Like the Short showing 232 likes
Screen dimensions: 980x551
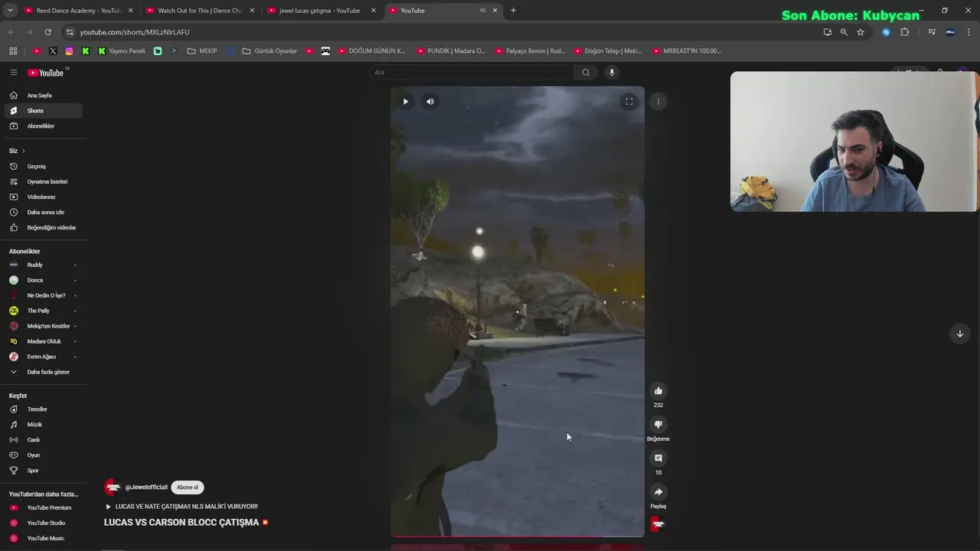coord(658,391)
